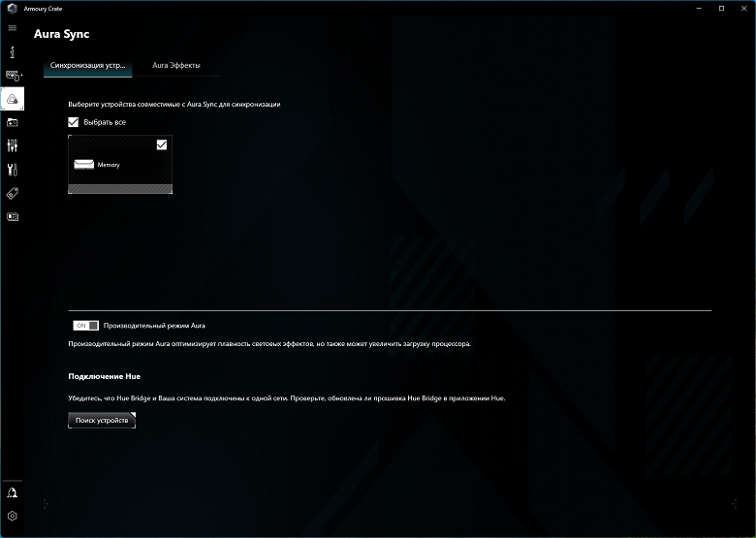Open the hamburger navigation menu
This screenshot has width=756, height=538.
[13, 28]
